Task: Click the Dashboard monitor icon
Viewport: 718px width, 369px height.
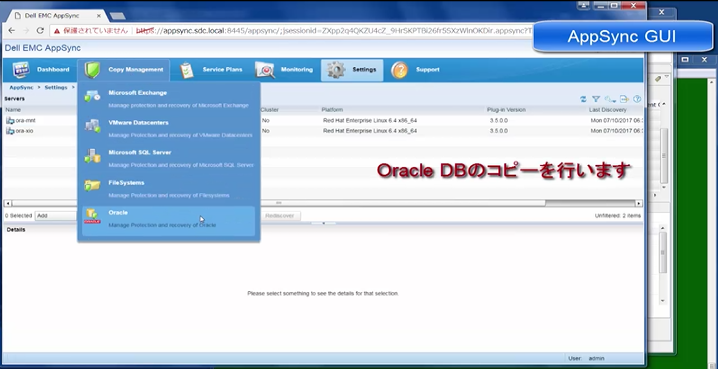Action: pos(21,70)
